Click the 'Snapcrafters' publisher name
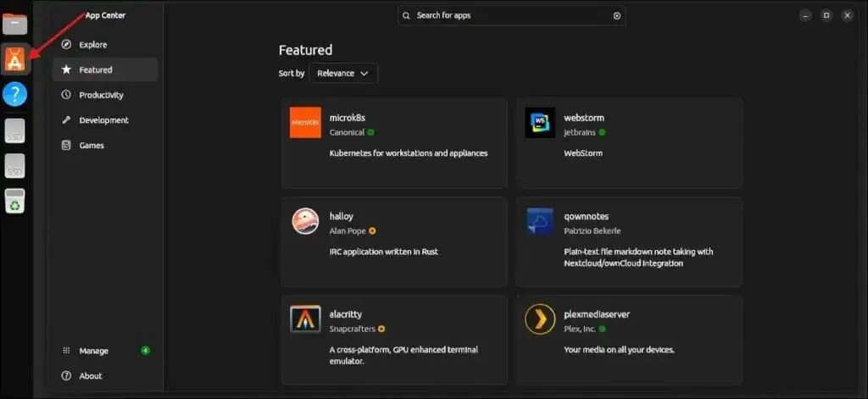 (x=352, y=329)
